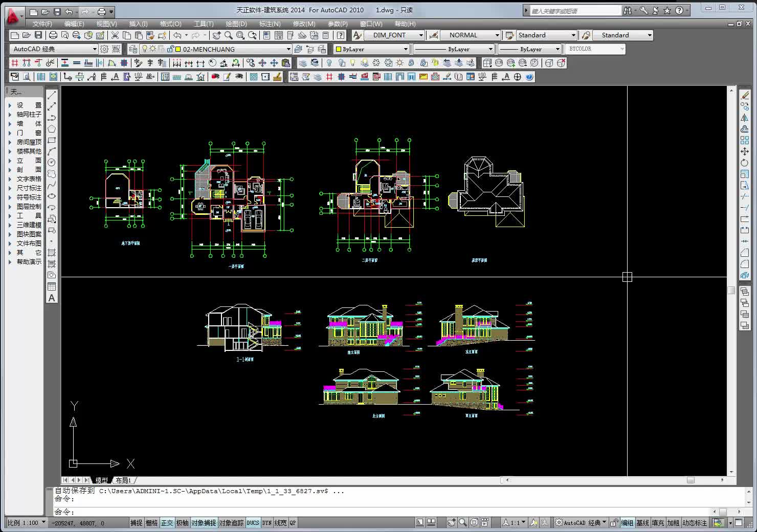
Task: Open the Help question mark icon in the toolbar
Action: coord(340,35)
